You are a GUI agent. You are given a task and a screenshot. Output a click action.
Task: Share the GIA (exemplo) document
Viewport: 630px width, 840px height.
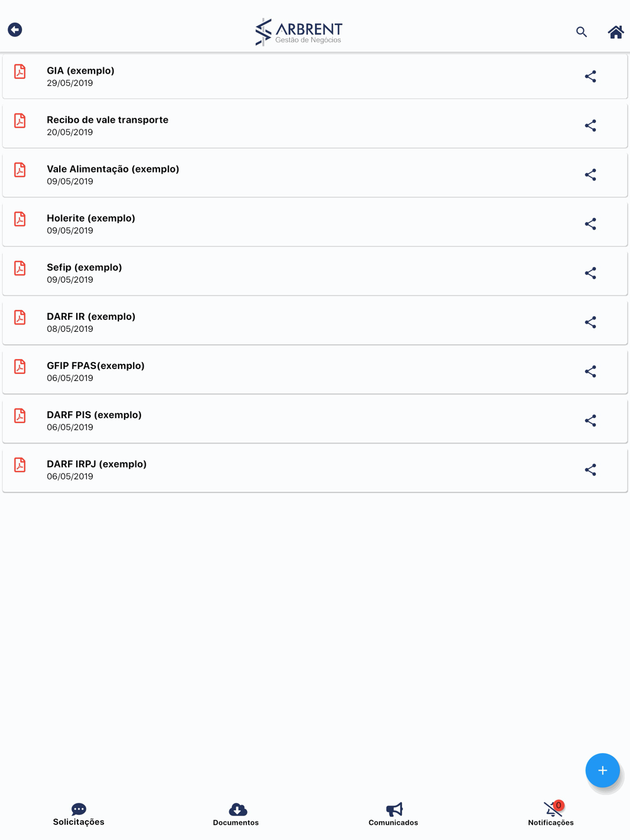590,77
